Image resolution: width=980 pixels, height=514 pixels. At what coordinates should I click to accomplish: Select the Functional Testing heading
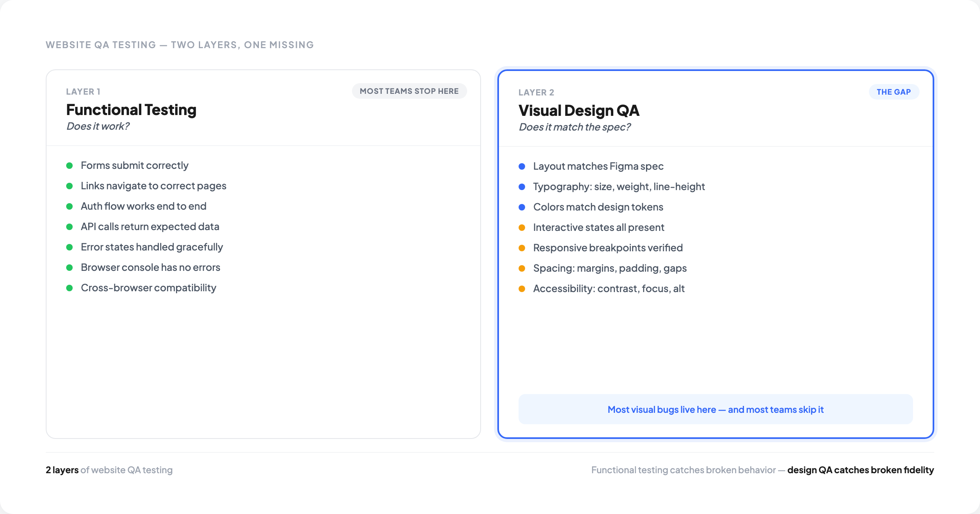click(131, 110)
